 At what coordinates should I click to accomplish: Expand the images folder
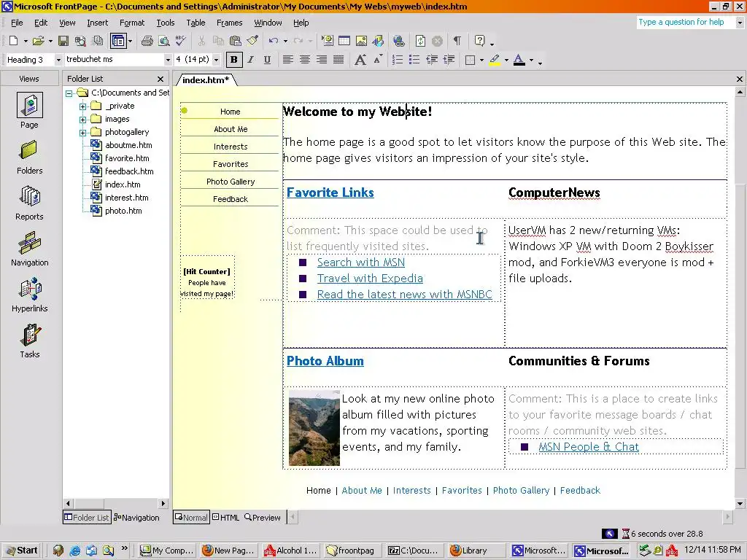tap(83, 120)
